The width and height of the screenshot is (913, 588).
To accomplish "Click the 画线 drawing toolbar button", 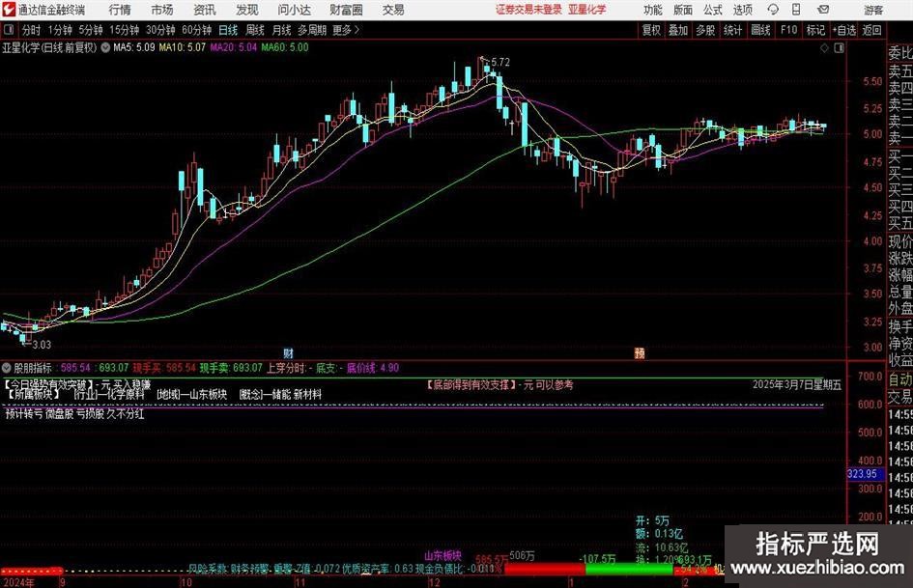I will (x=760, y=30).
